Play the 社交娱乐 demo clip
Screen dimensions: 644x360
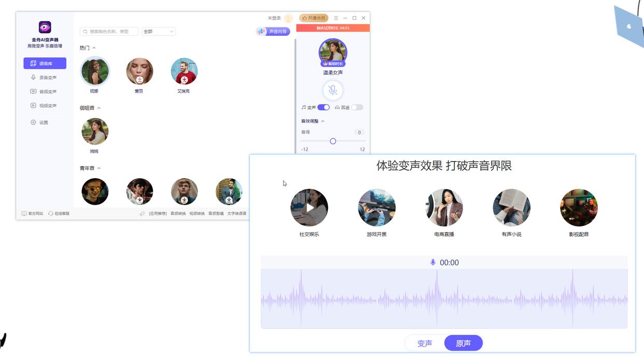[310, 208]
